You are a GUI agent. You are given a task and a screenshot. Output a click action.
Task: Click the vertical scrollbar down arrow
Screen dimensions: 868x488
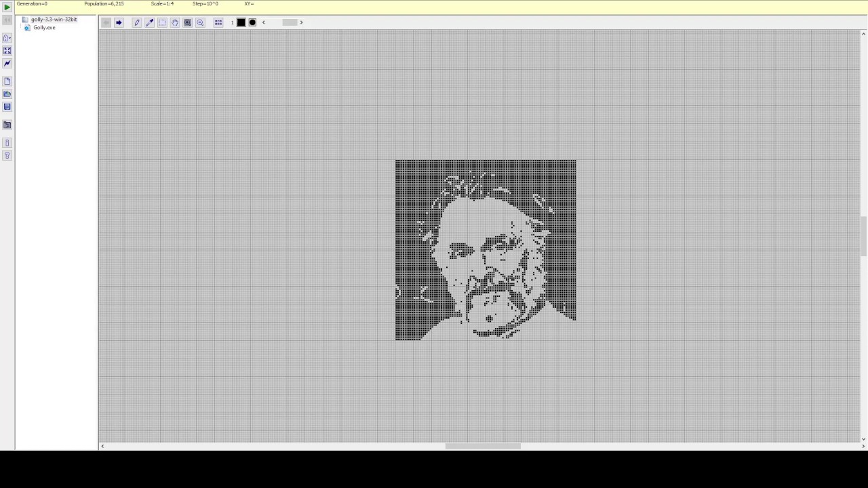point(863,439)
